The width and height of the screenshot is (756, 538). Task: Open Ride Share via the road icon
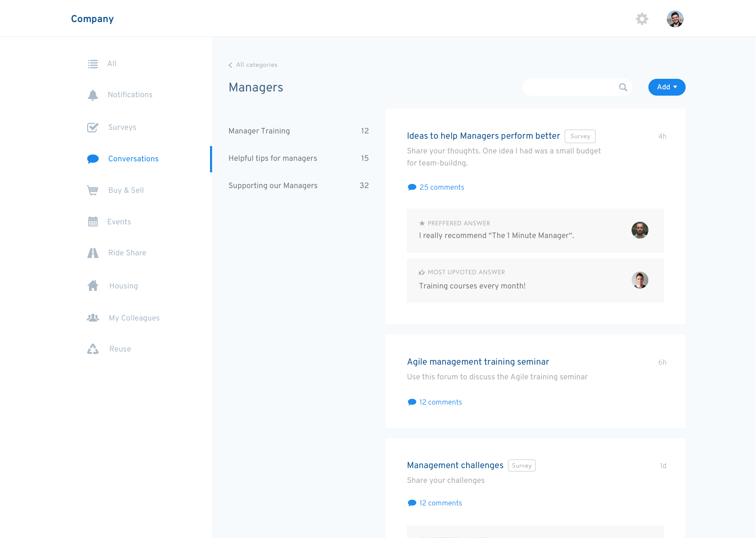pyautogui.click(x=93, y=253)
